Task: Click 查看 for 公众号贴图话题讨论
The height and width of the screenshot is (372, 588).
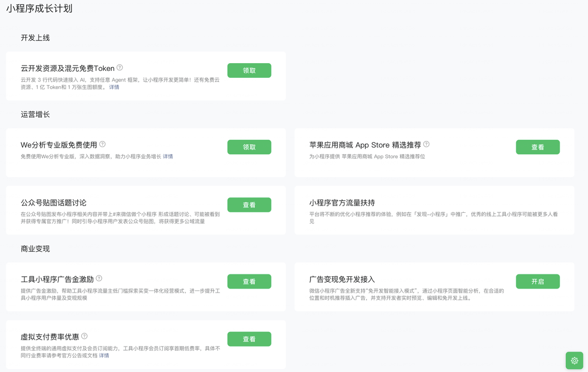Action: [249, 205]
